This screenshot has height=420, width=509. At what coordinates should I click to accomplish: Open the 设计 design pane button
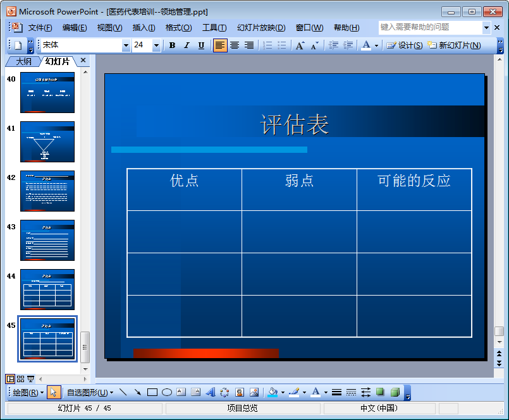click(x=405, y=45)
